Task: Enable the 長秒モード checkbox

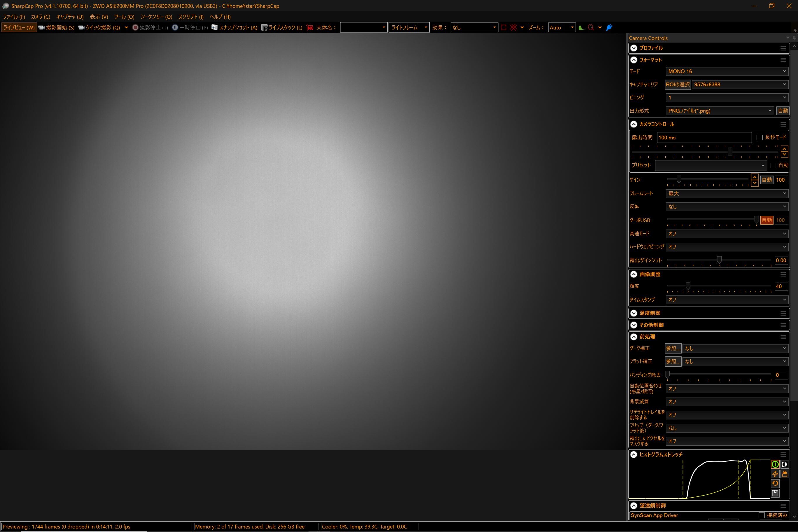Action: coord(760,137)
